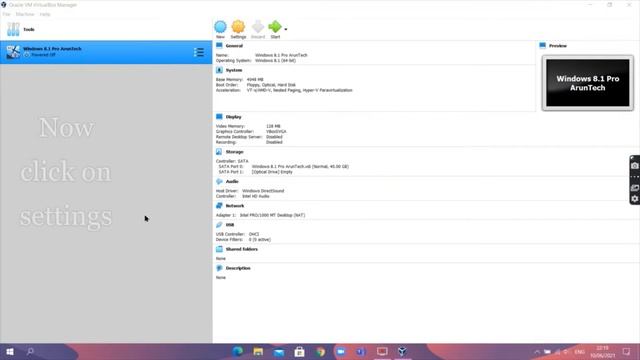Viewport: 640px width, 360px height.
Task: Click the Audio speaker section icon
Action: pyautogui.click(x=219, y=181)
